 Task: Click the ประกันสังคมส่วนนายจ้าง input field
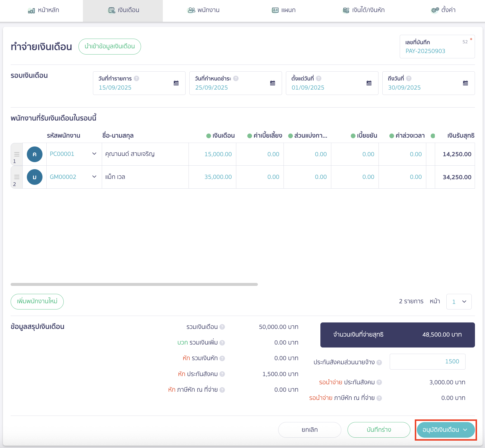pos(427,362)
